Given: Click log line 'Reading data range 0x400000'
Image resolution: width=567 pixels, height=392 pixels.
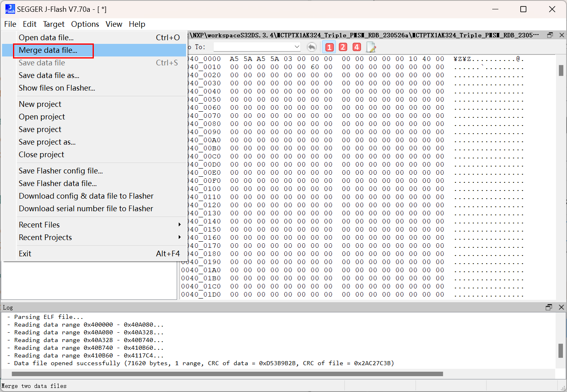Looking at the screenshot, I should (x=89, y=325).
